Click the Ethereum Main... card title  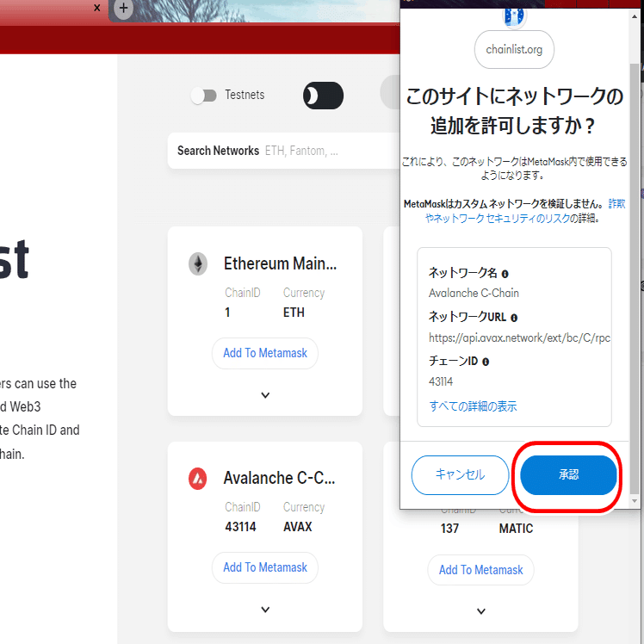pyautogui.click(x=280, y=263)
